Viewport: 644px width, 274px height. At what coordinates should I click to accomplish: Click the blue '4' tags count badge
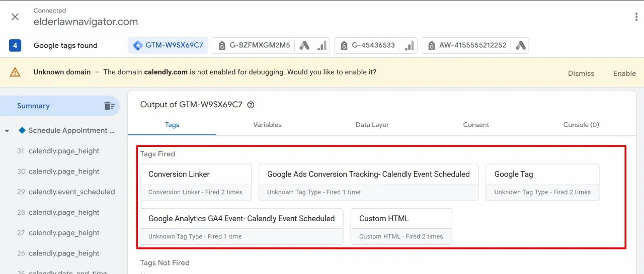15,45
